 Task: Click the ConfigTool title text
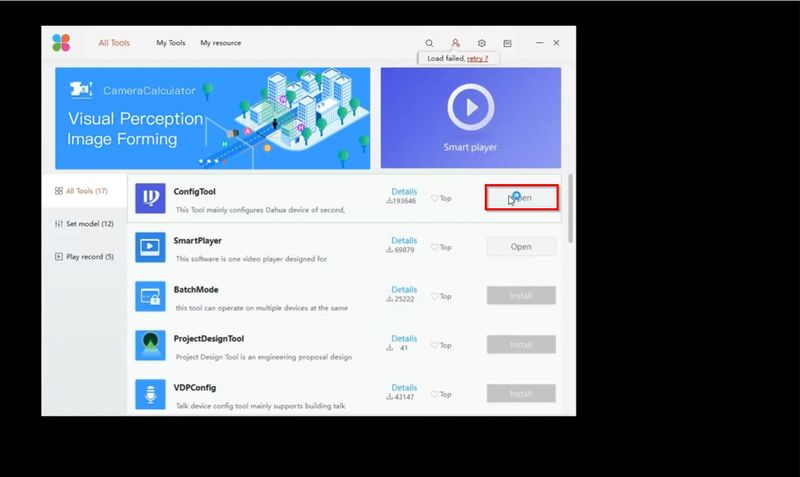click(194, 191)
